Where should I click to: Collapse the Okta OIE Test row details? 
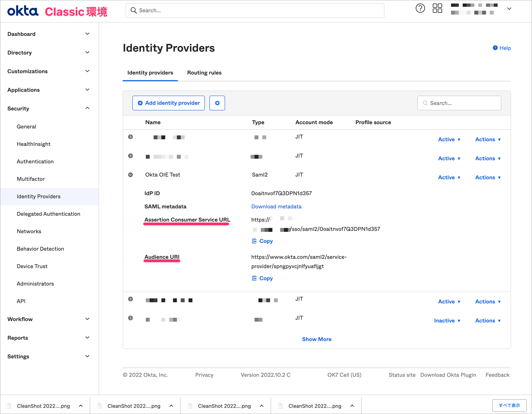(131, 174)
